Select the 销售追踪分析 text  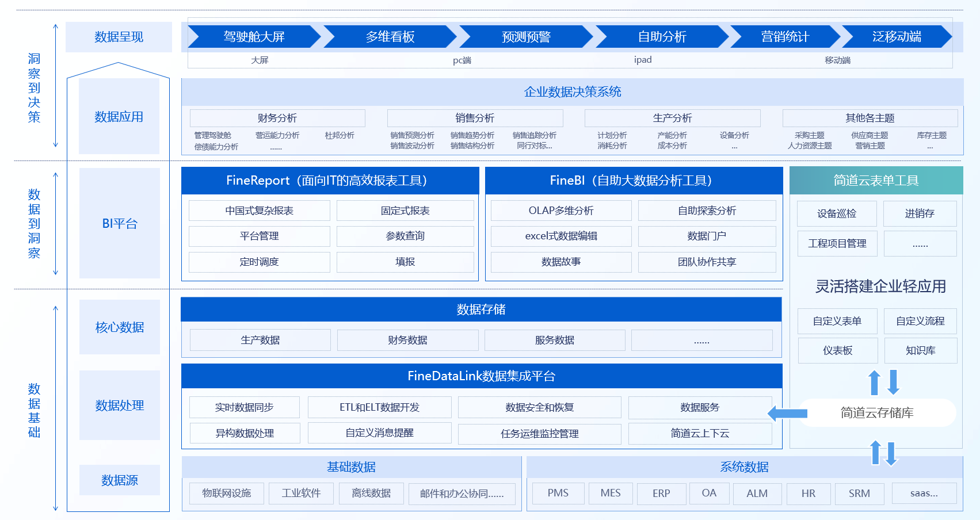click(x=535, y=135)
